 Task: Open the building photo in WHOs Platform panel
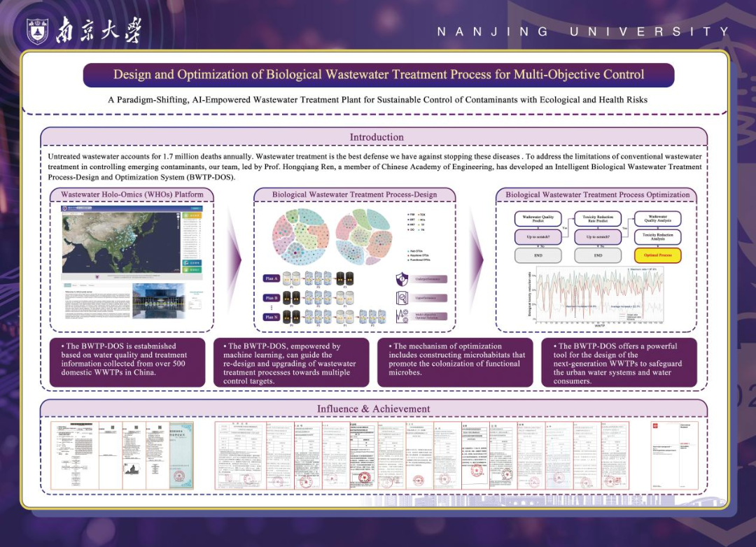159,300
